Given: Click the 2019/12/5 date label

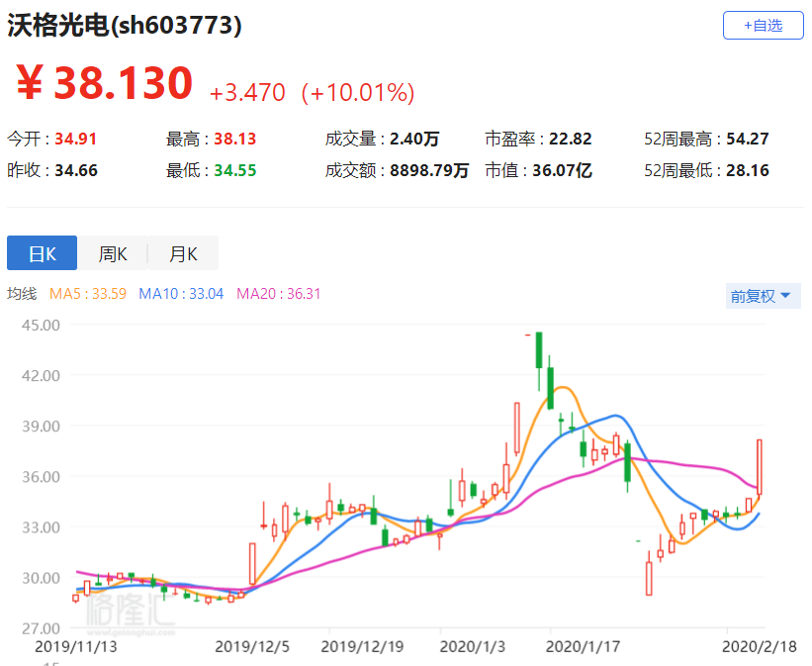Looking at the screenshot, I should [252, 647].
